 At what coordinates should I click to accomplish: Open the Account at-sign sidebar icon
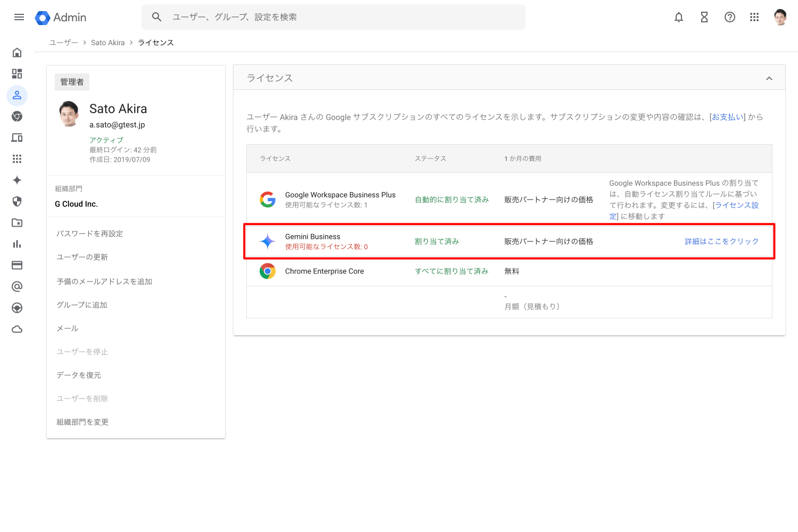tap(17, 287)
